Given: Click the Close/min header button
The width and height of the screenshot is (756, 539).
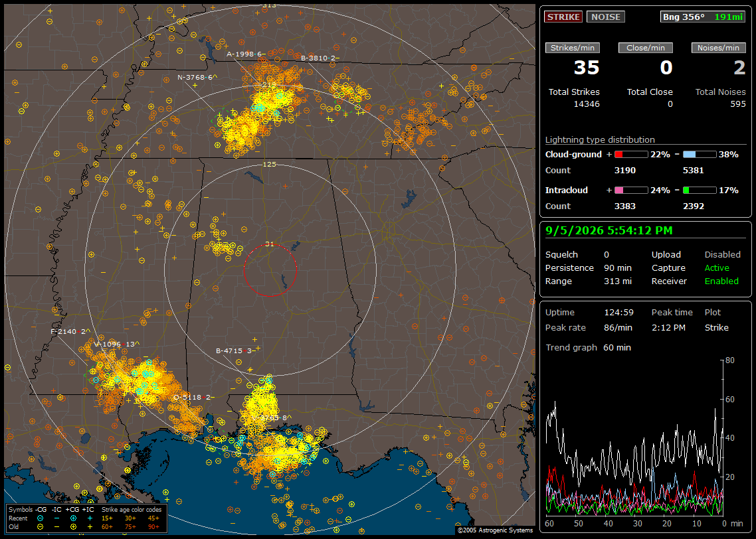Looking at the screenshot, I should click(646, 48).
